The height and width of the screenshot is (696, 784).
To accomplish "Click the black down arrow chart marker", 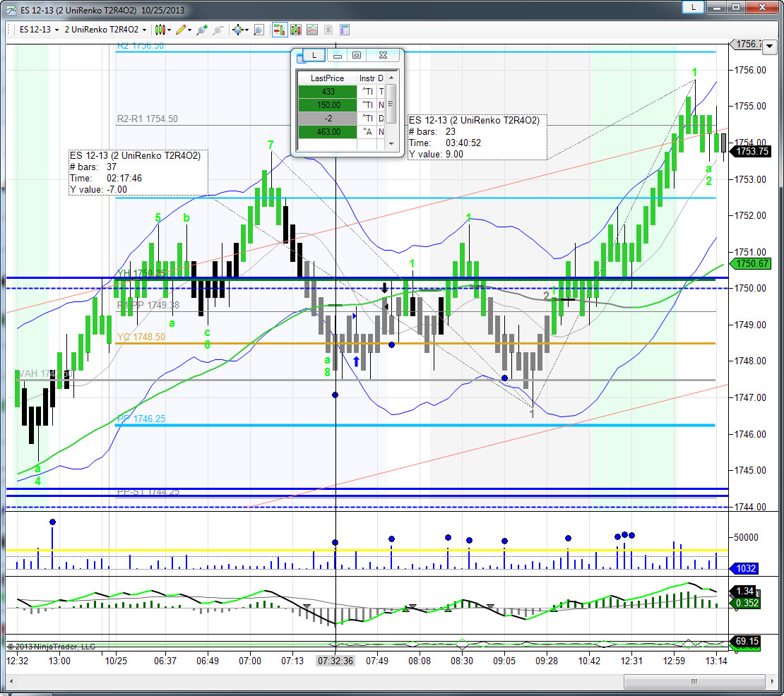I will 384,288.
